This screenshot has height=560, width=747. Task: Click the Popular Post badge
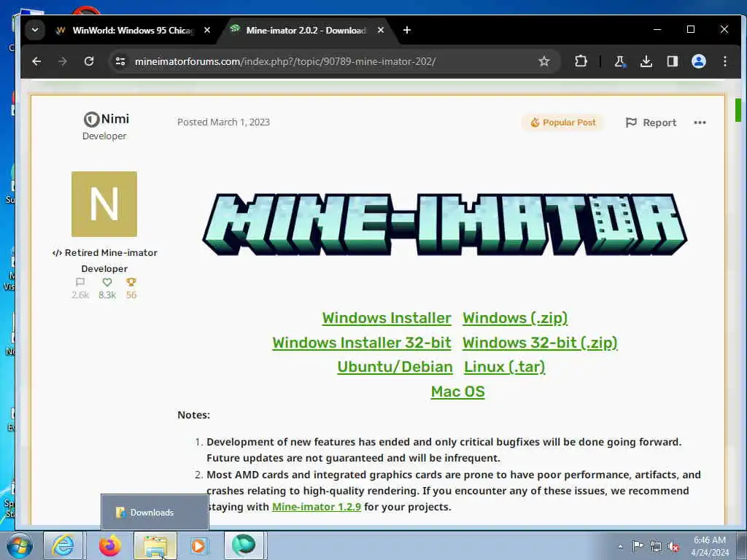pyautogui.click(x=563, y=122)
